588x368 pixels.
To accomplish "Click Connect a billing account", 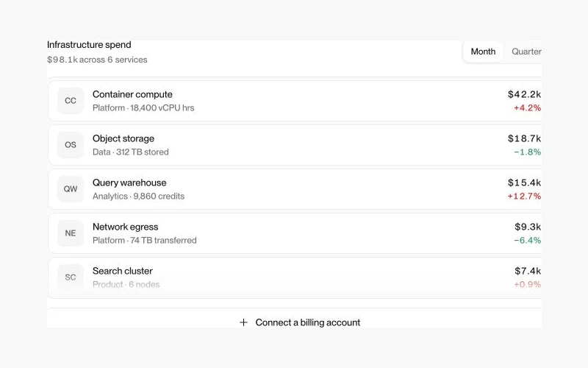I will coord(308,322).
